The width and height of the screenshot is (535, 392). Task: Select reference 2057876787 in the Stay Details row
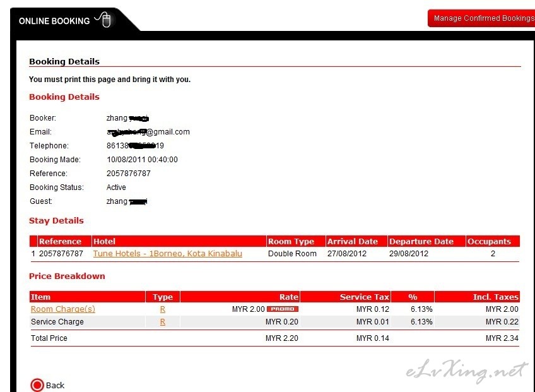coord(61,254)
